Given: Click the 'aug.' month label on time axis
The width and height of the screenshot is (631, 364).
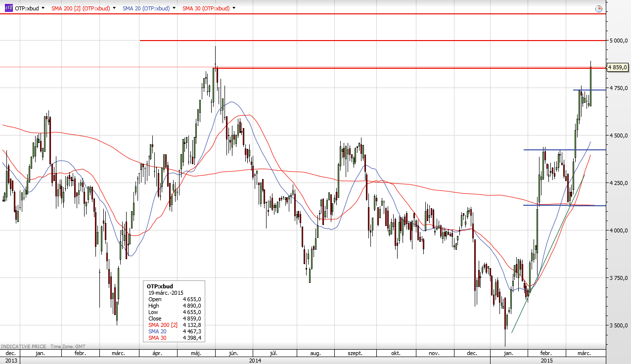Looking at the screenshot, I should click(x=315, y=354).
